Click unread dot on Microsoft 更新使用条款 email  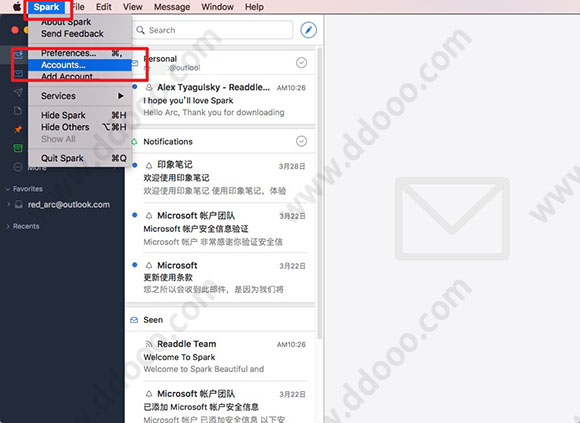click(x=135, y=265)
